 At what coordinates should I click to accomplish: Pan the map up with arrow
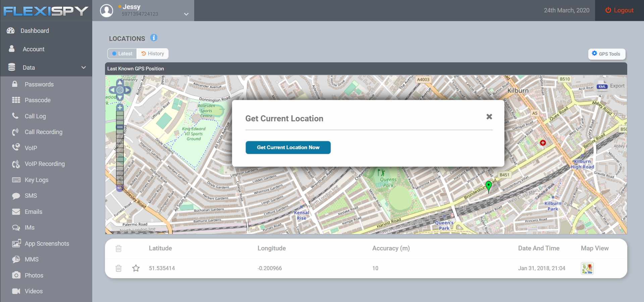click(120, 82)
